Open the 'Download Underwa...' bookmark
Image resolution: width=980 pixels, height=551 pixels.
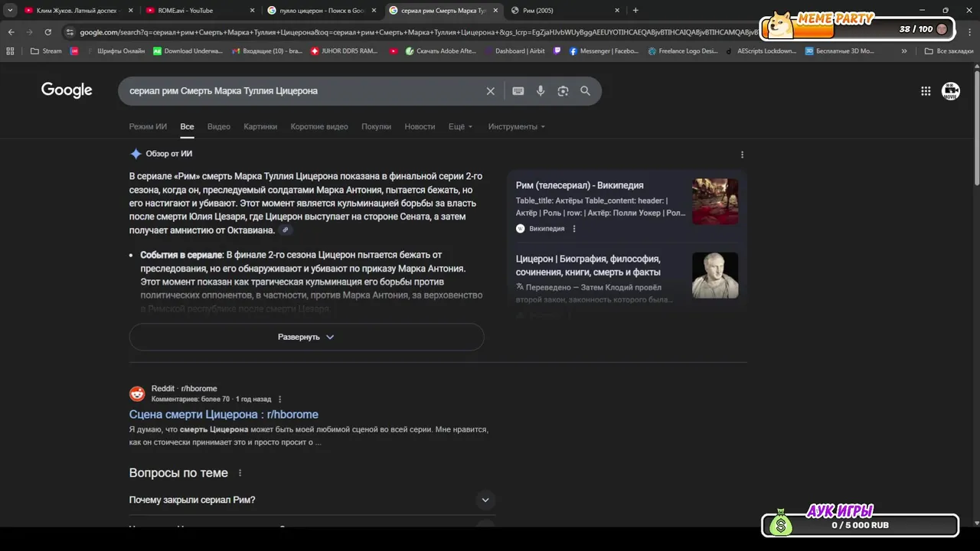coord(188,51)
